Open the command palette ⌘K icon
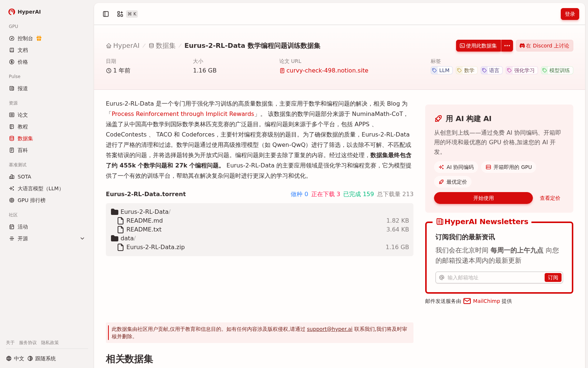The height and width of the screenshot is (368, 588). 120,14
